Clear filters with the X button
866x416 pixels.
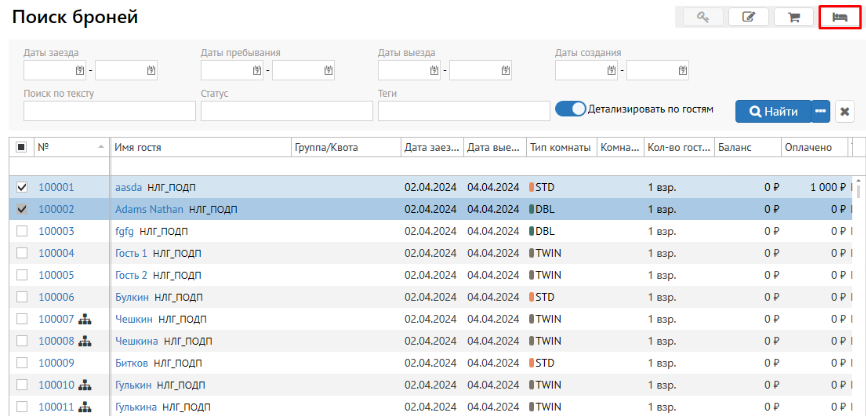point(844,111)
